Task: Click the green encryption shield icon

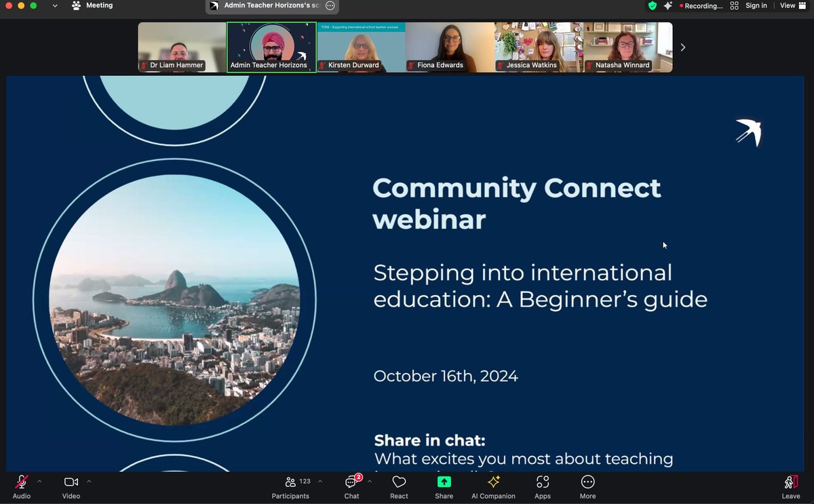Action: 653,5
